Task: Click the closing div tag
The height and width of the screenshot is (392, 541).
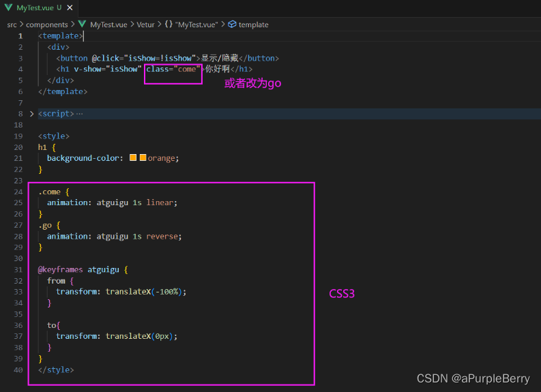Action: point(61,80)
